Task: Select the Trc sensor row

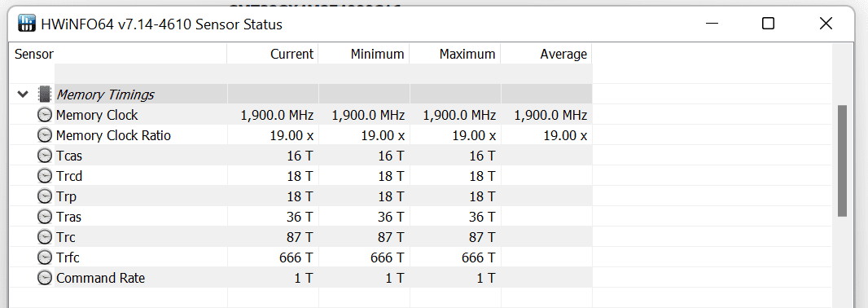Action: (x=302, y=237)
